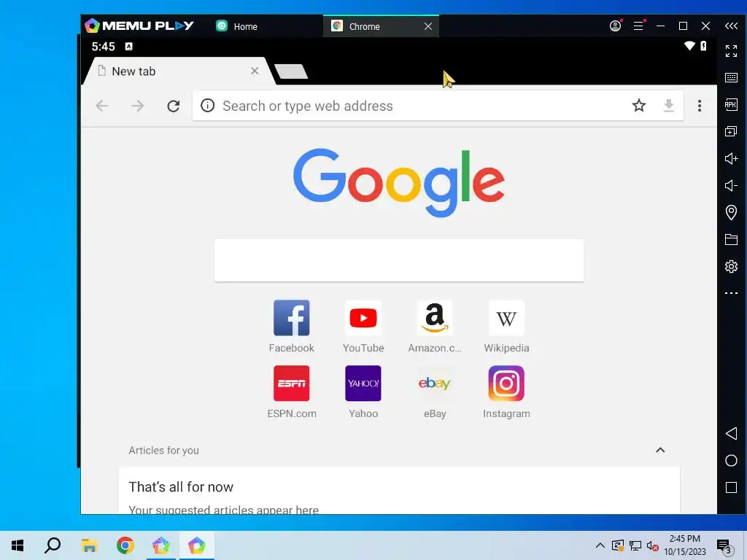Open MEmu multi-instance manager icon

(731, 131)
